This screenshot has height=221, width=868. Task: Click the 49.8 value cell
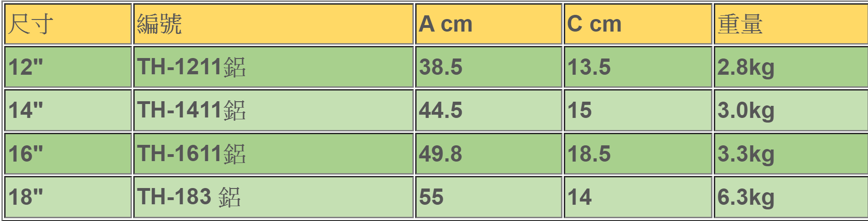pos(489,154)
